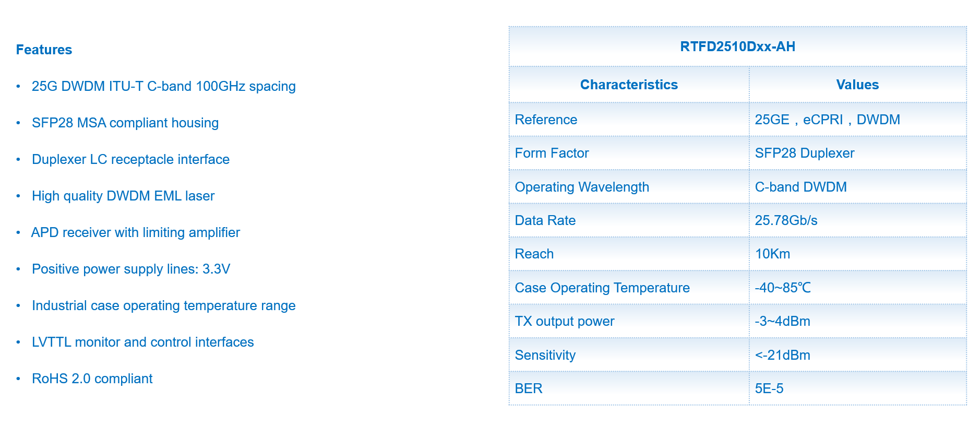Select the Values column header
Image resolution: width=980 pixels, height=425 pixels.
(x=857, y=85)
